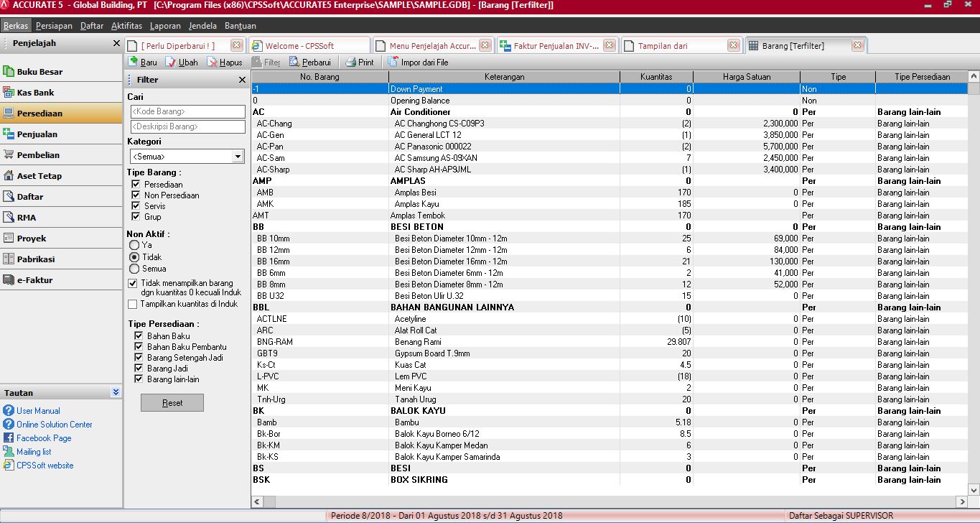Uncheck the Servis item type checkbox
Image resolution: width=980 pixels, height=523 pixels.
pos(136,206)
